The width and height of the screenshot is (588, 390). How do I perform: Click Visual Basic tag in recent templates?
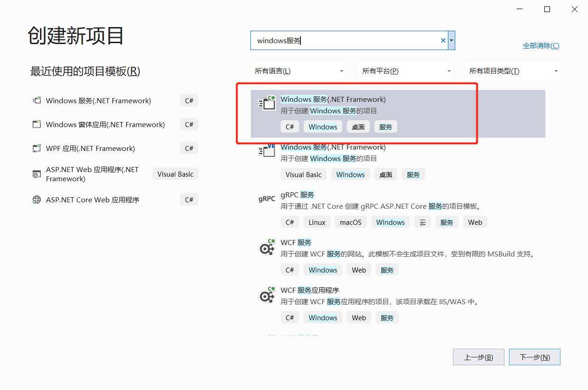(x=175, y=174)
